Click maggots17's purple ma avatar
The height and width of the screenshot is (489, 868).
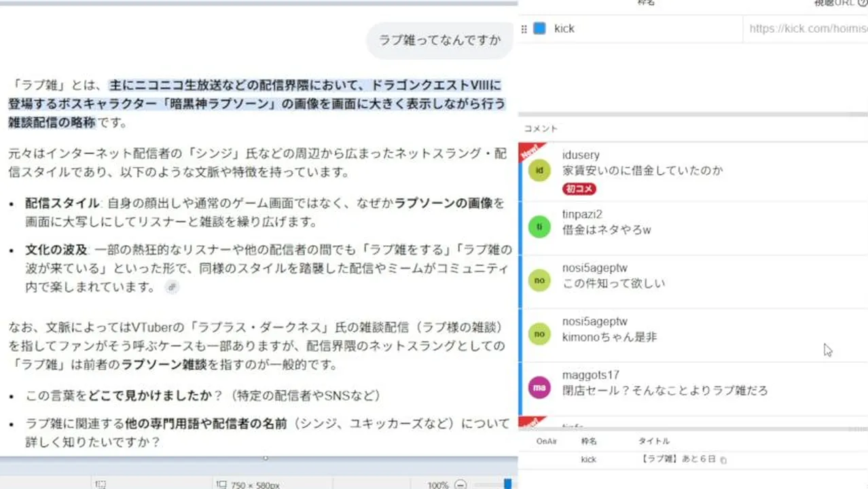[539, 388]
